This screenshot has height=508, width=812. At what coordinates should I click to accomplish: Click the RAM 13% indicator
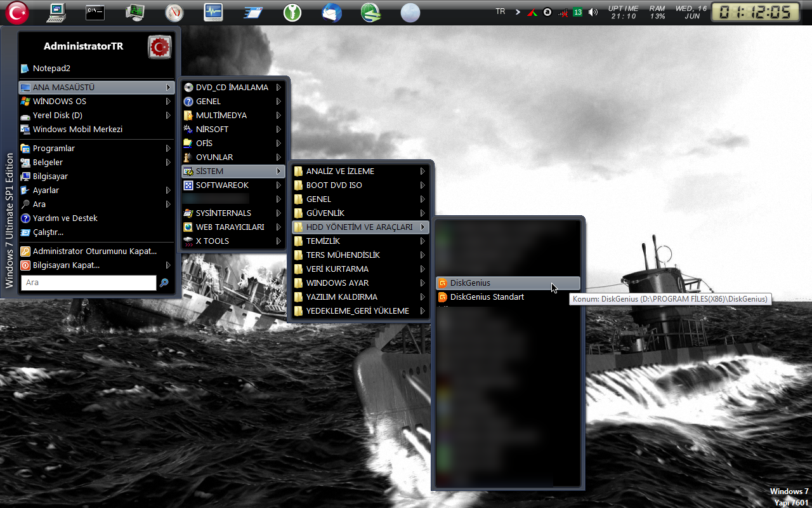pos(657,12)
